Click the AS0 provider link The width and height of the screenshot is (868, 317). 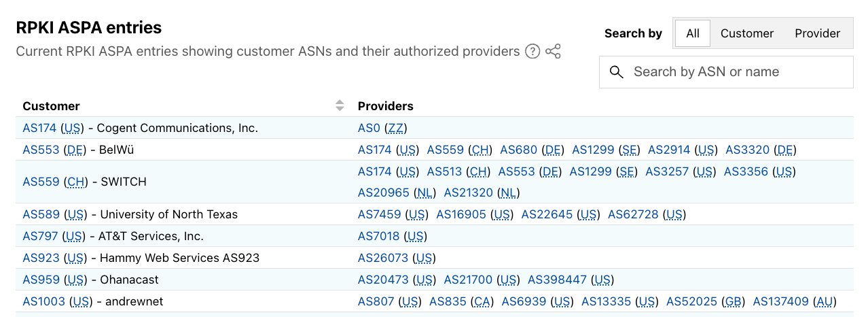coord(369,128)
